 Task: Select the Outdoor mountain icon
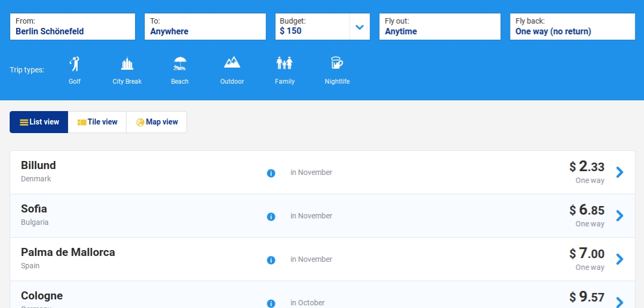pyautogui.click(x=232, y=62)
